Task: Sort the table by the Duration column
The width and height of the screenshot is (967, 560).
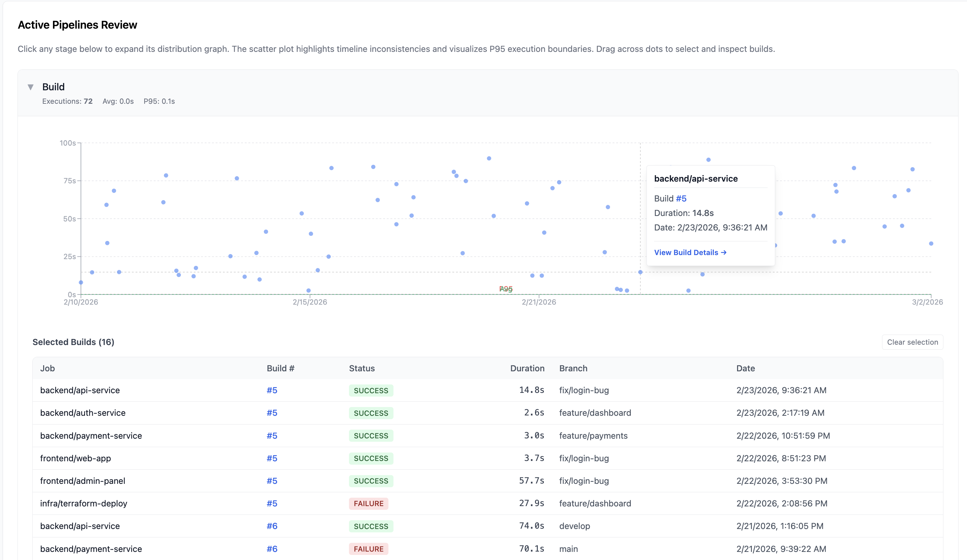Action: point(527,368)
